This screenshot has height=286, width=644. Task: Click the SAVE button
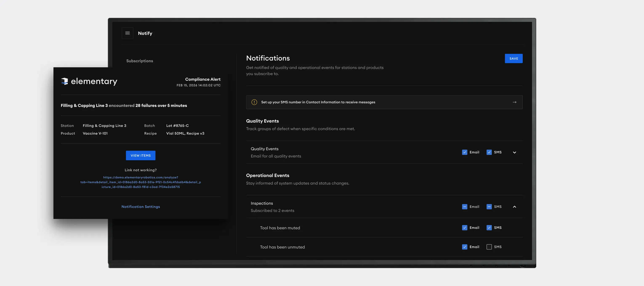pos(514,58)
